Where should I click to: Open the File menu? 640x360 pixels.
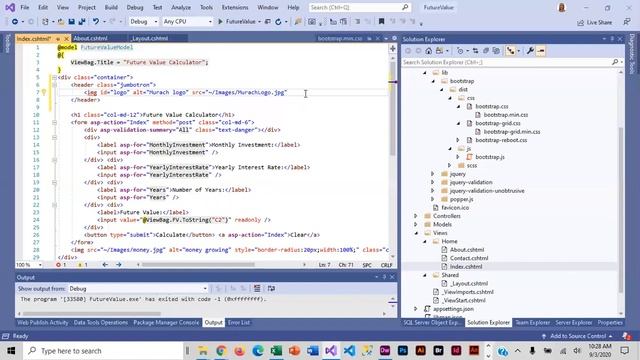pos(24,7)
